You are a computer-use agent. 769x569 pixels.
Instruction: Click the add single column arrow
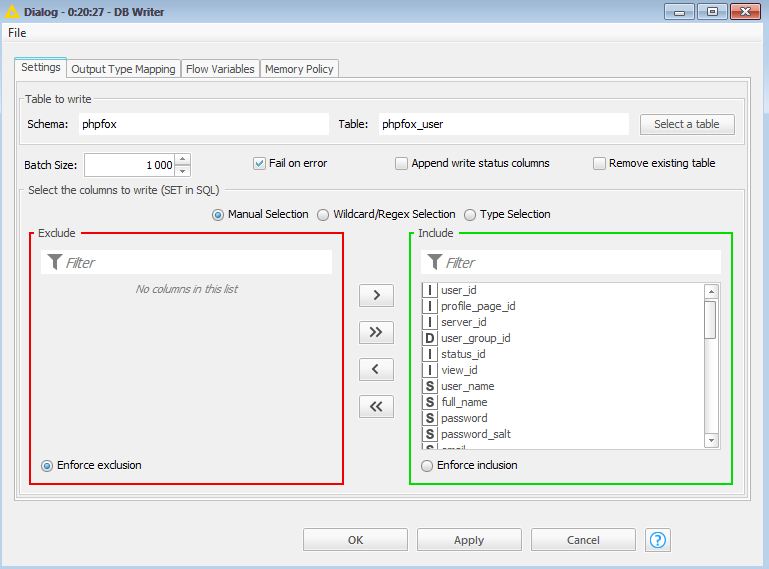(x=376, y=295)
